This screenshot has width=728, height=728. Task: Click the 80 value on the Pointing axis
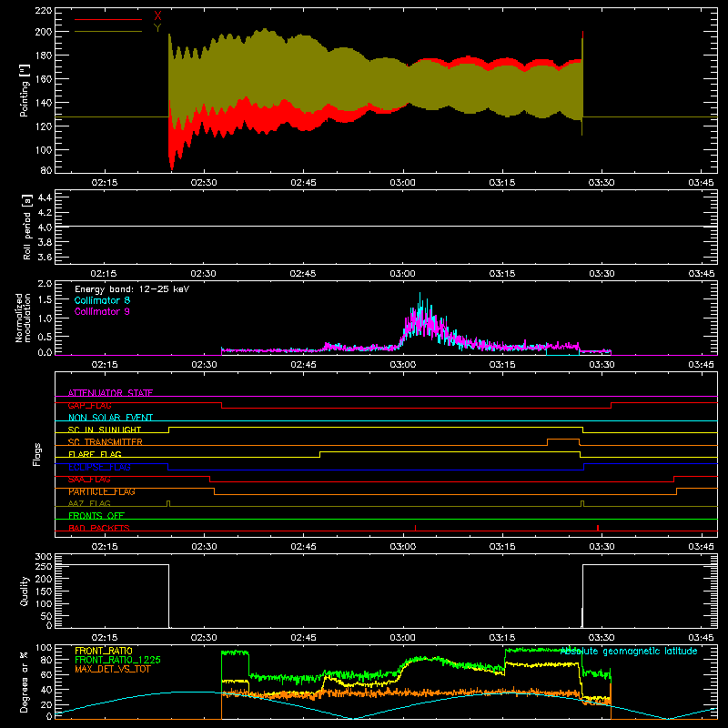[x=46, y=170]
